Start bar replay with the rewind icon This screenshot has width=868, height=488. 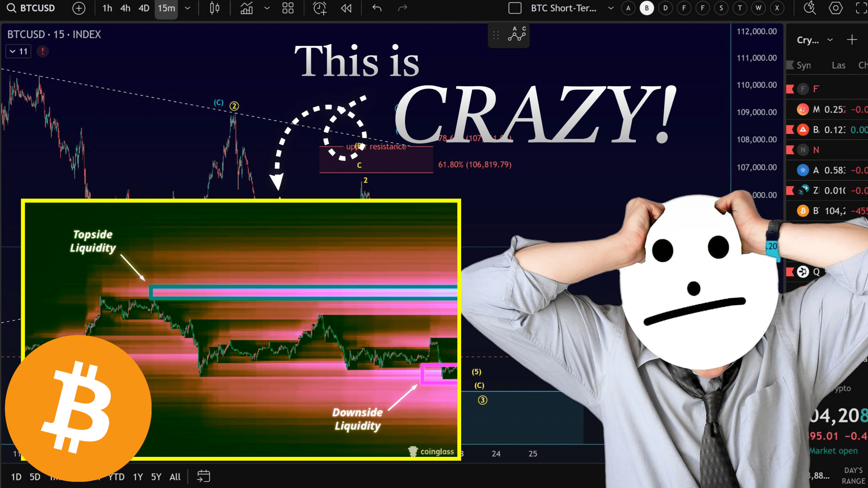click(x=346, y=8)
